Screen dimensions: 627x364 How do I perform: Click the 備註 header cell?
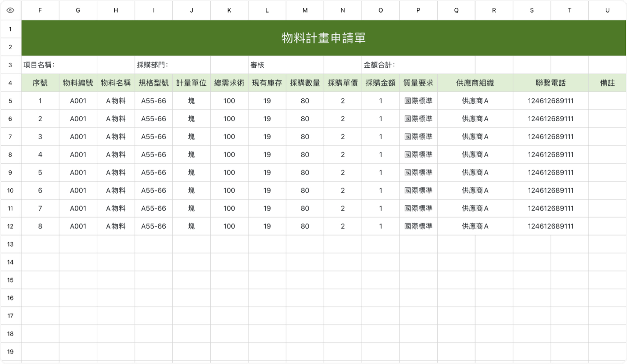coord(608,83)
